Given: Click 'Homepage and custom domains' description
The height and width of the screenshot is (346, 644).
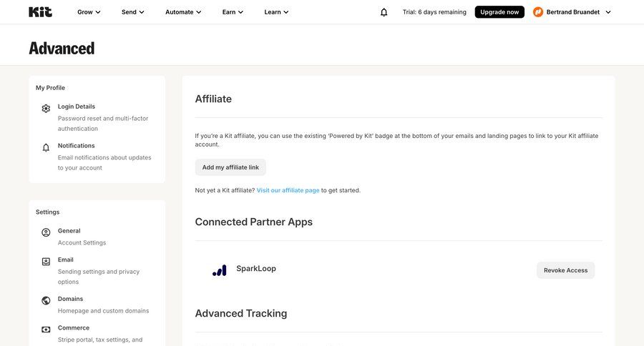Looking at the screenshot, I should point(104,311).
